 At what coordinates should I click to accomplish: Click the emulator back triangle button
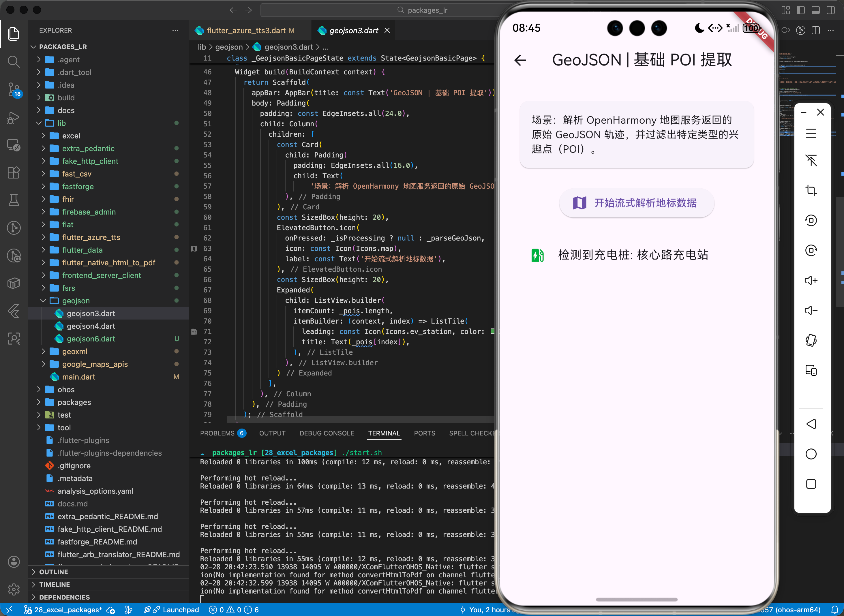pyautogui.click(x=811, y=424)
